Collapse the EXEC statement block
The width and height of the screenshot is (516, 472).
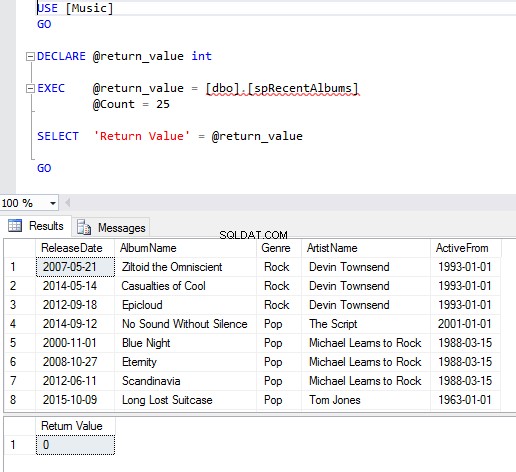(x=30, y=88)
